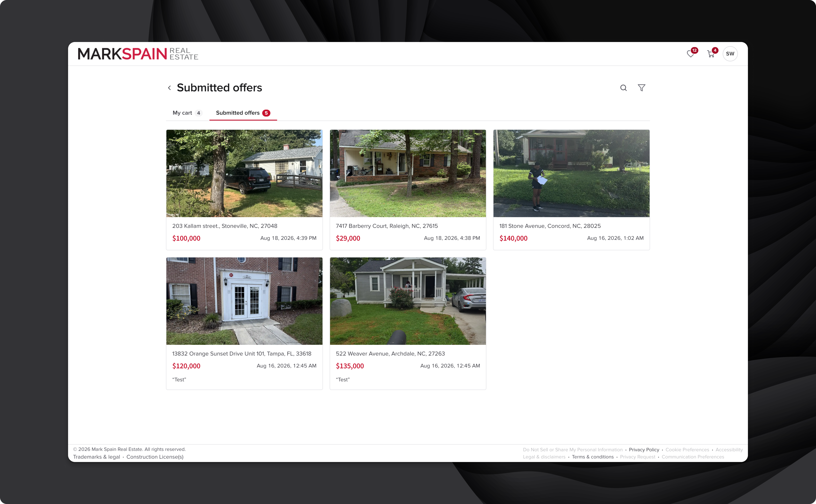Open the Privacy Request footer link
This screenshot has height=504, width=816.
[637, 457]
